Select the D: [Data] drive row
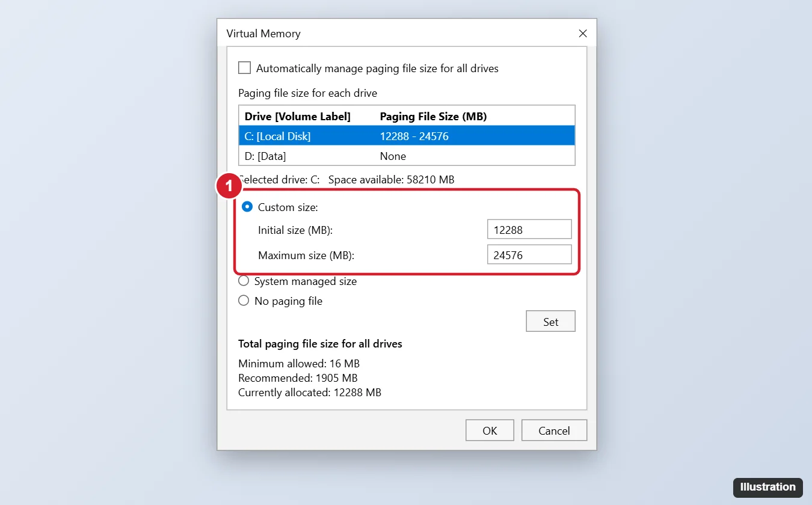 (407, 156)
